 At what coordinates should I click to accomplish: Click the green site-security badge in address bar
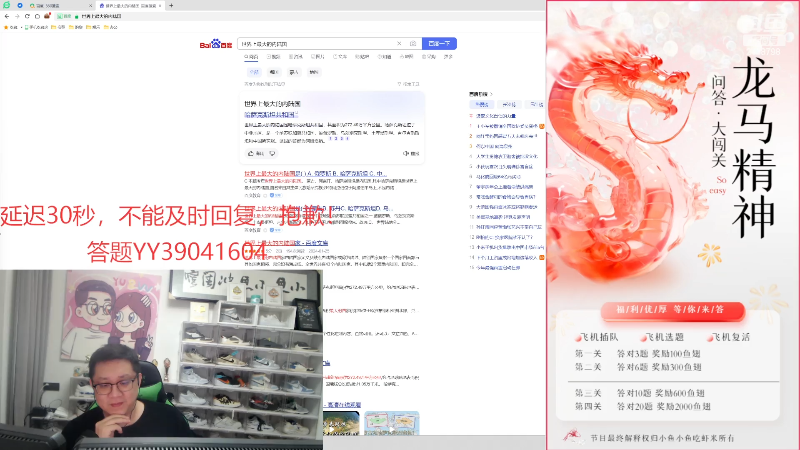click(64, 16)
